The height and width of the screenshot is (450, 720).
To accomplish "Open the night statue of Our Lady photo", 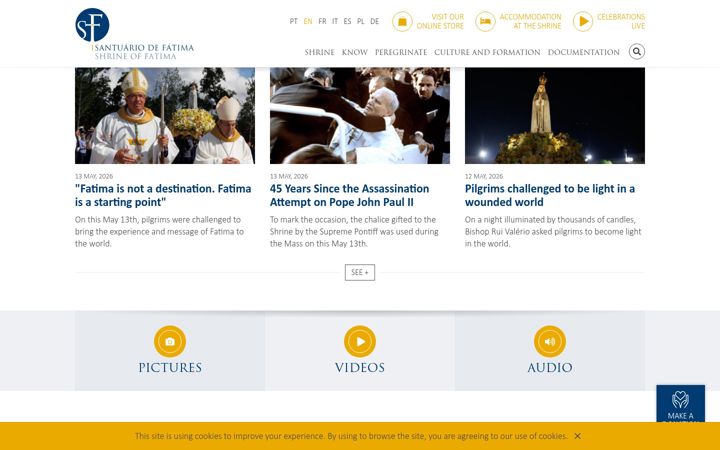I will click(x=555, y=115).
